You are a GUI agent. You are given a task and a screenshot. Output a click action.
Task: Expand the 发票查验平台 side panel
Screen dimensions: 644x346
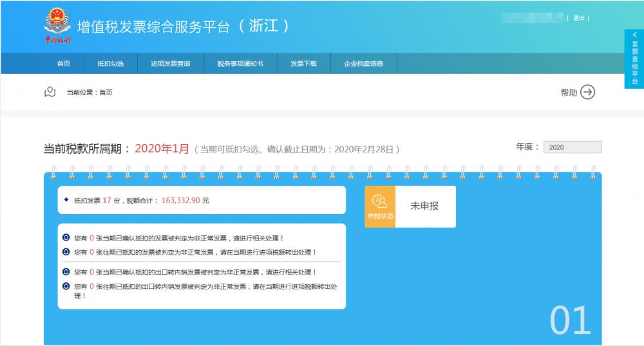coord(634,59)
